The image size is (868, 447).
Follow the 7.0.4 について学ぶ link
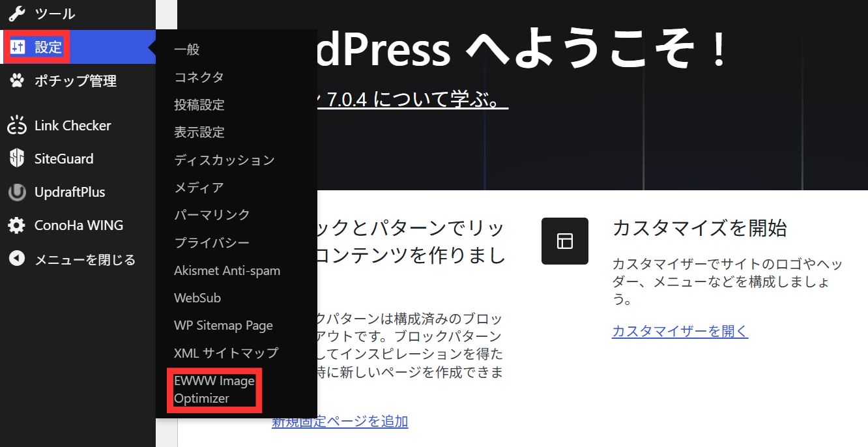click(412, 100)
